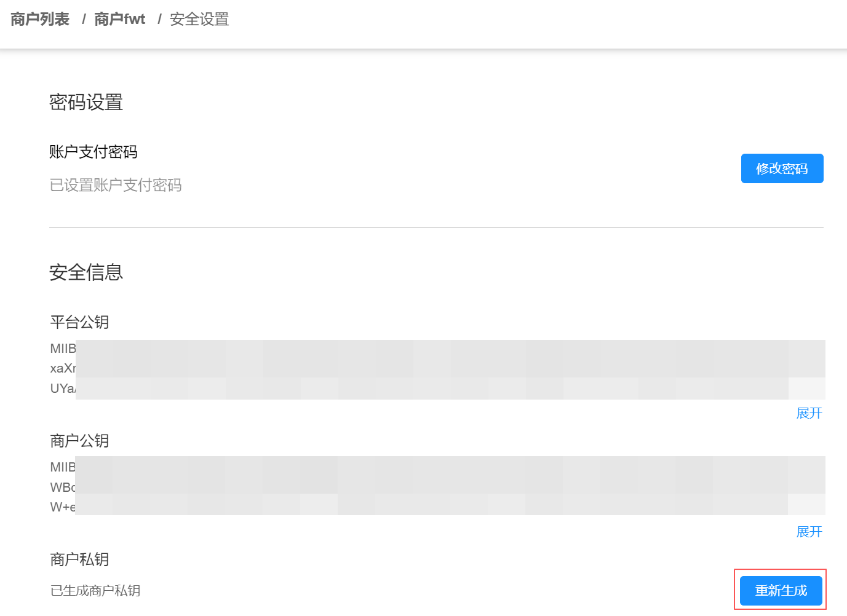The height and width of the screenshot is (616, 847).
Task: Click the highlighted red box around 重新生成
Action: click(780, 590)
